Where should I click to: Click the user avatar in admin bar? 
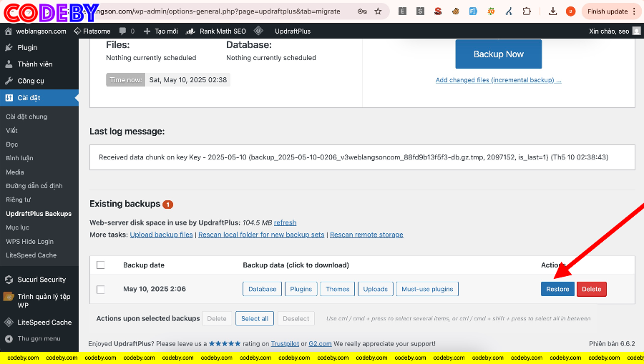click(x=637, y=31)
